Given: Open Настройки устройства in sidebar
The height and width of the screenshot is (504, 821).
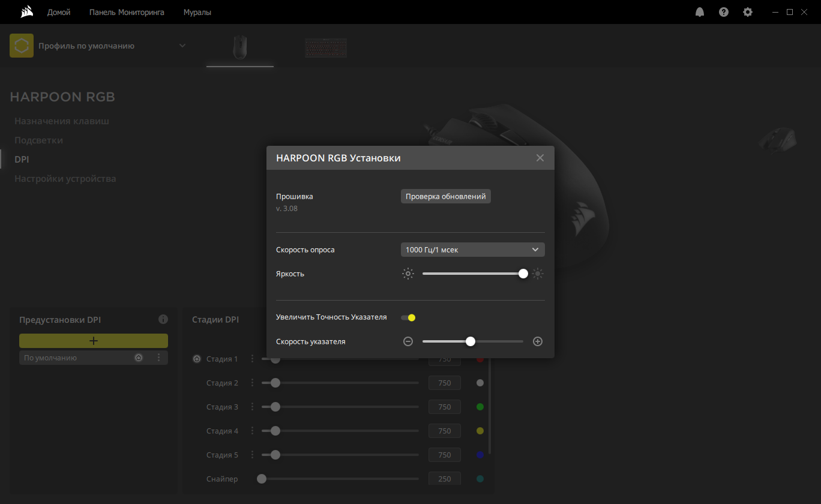Looking at the screenshot, I should point(65,179).
